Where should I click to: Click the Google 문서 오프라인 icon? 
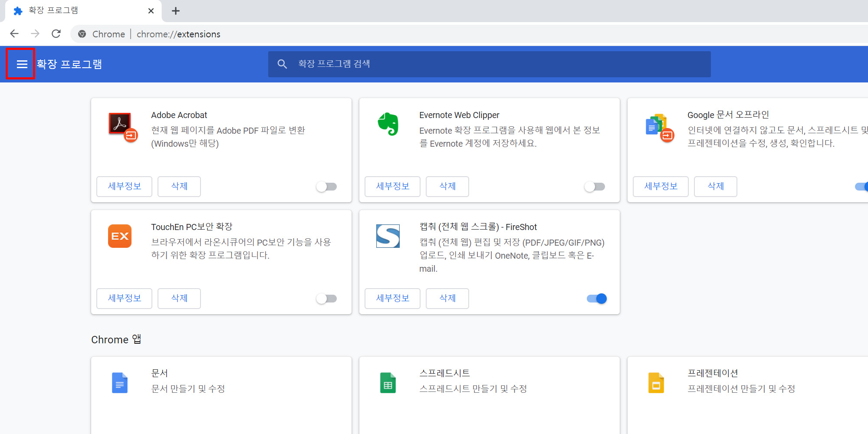[660, 128]
